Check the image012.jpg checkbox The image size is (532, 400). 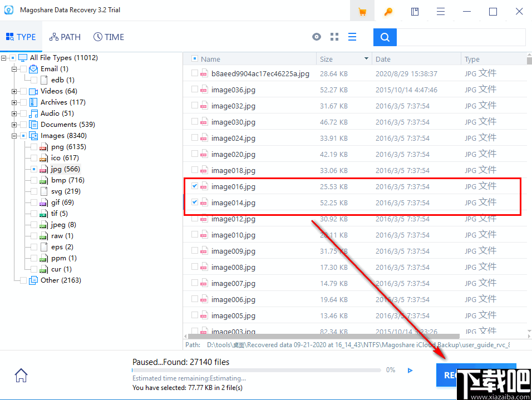coord(194,219)
